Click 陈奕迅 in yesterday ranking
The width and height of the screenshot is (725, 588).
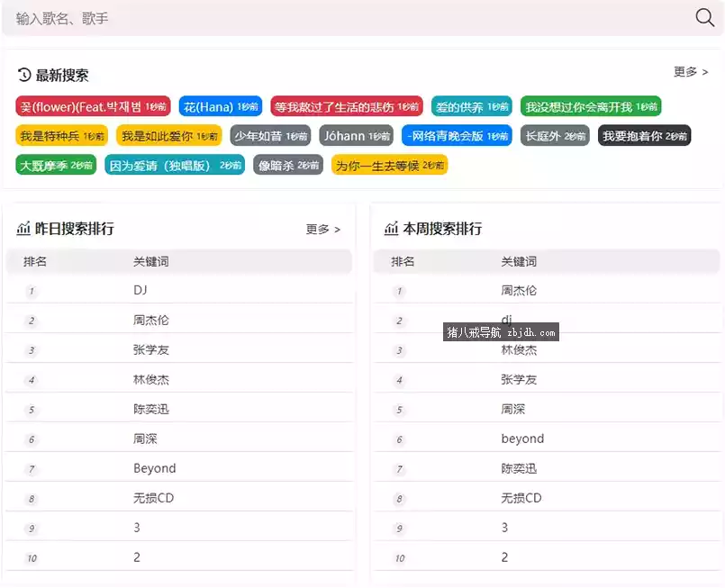click(x=151, y=409)
